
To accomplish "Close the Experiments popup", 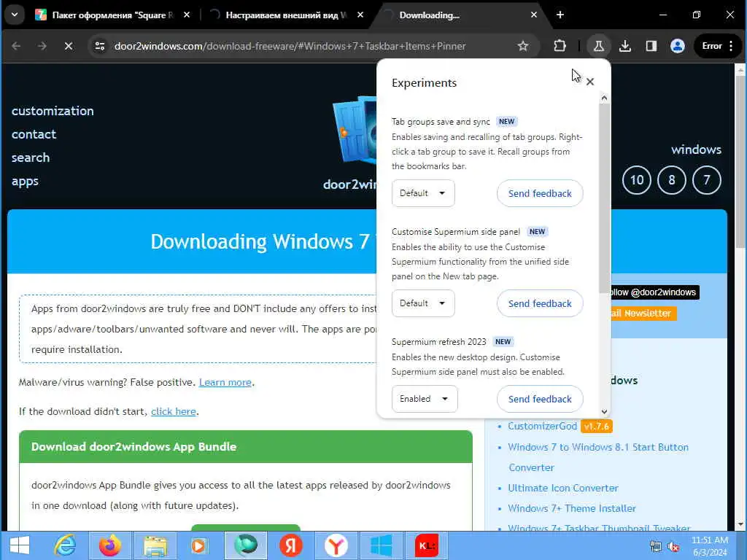I will 590,82.
